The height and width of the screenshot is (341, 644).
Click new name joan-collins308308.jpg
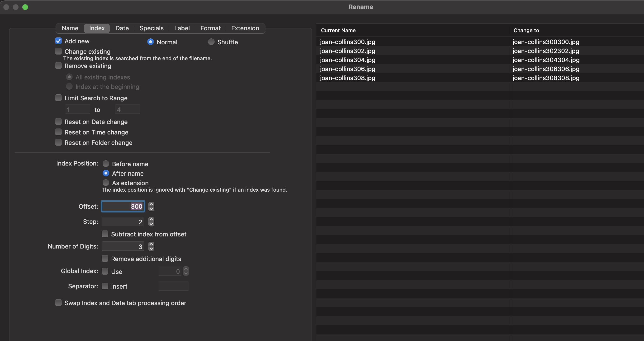pos(546,78)
